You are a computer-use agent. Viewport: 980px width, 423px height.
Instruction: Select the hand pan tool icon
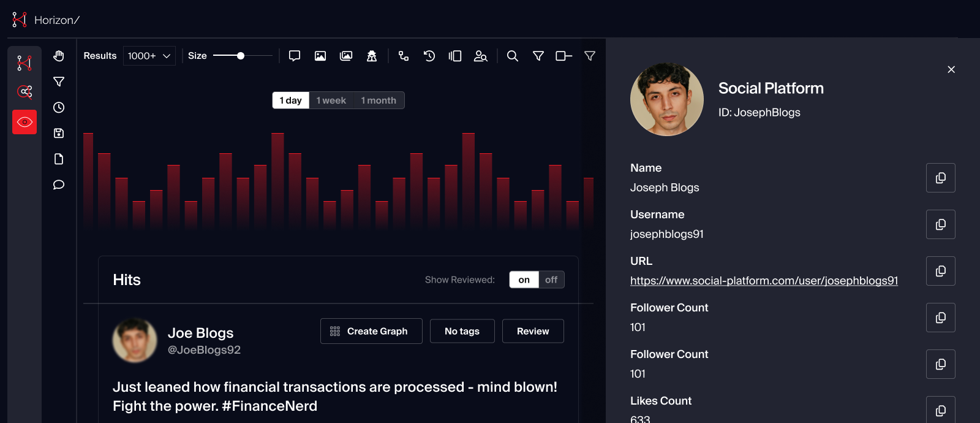click(59, 56)
